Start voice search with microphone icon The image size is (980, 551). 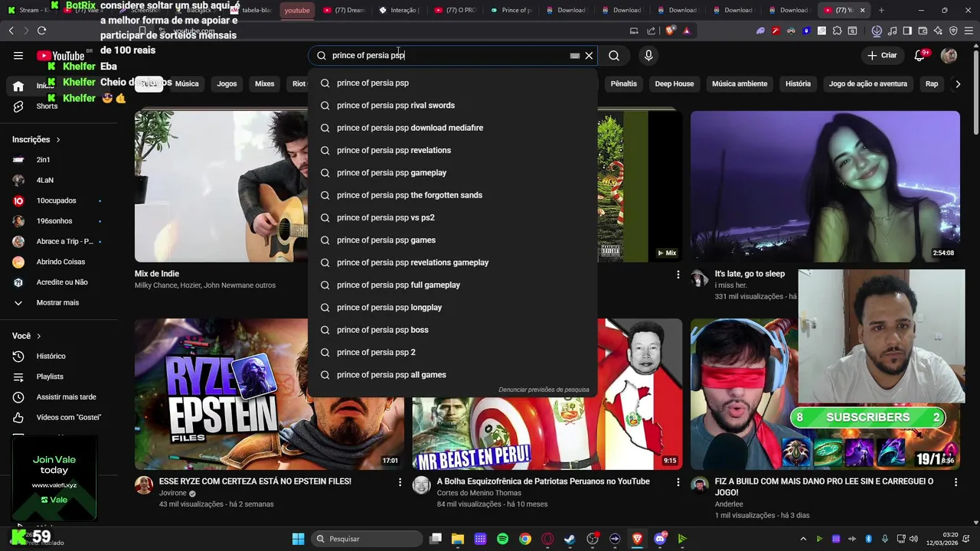(648, 55)
